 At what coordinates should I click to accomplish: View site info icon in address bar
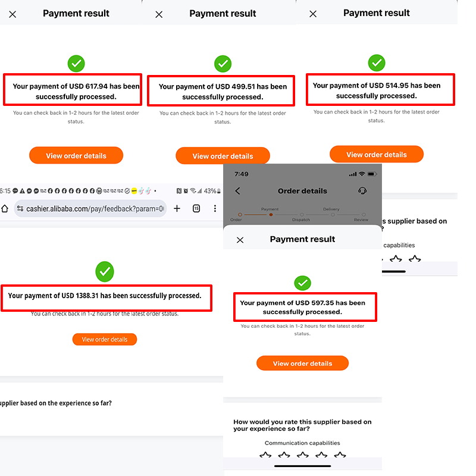pos(20,209)
